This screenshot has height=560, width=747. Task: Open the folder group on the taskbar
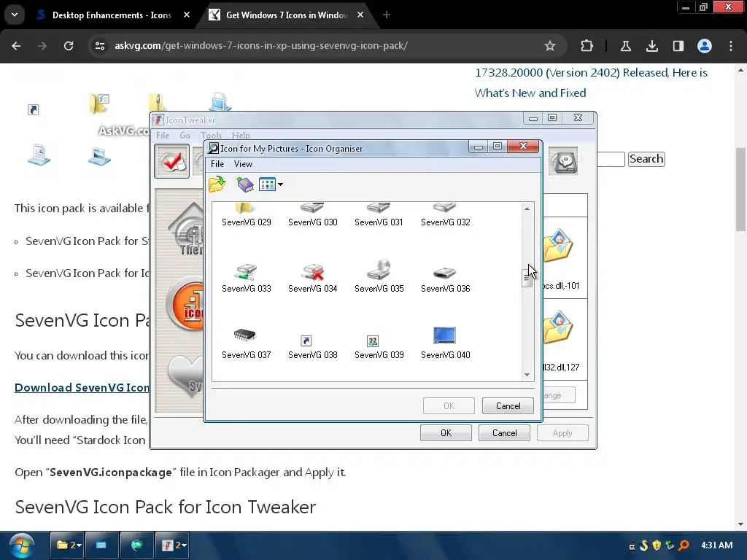(68, 545)
